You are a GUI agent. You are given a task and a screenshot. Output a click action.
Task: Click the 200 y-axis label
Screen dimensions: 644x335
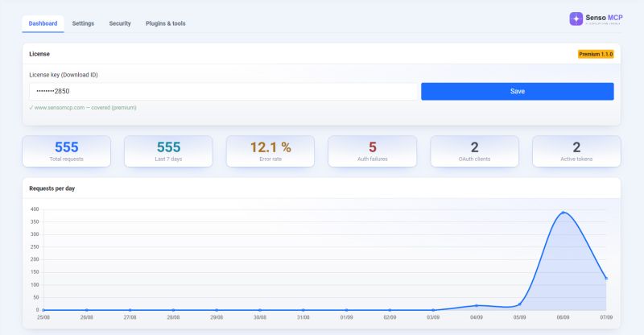coord(35,259)
